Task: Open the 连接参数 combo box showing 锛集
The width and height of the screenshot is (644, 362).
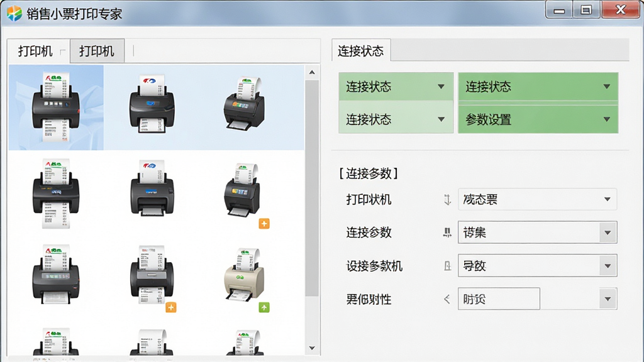Action: coord(537,233)
